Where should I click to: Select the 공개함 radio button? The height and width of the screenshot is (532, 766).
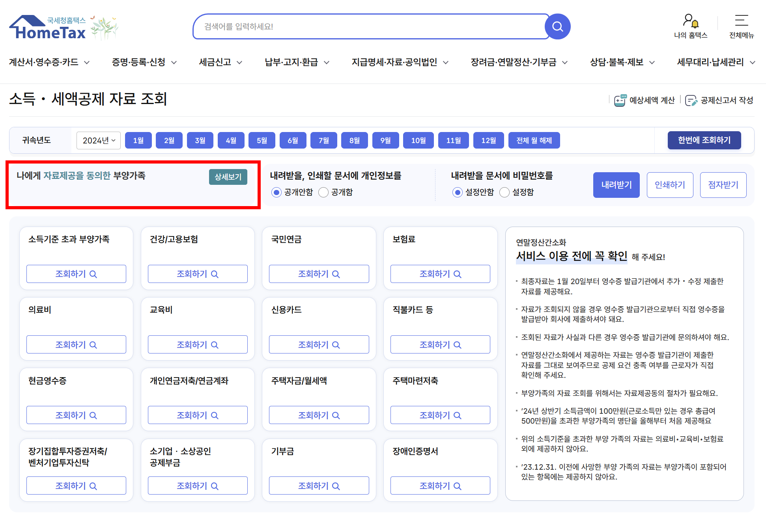click(323, 192)
